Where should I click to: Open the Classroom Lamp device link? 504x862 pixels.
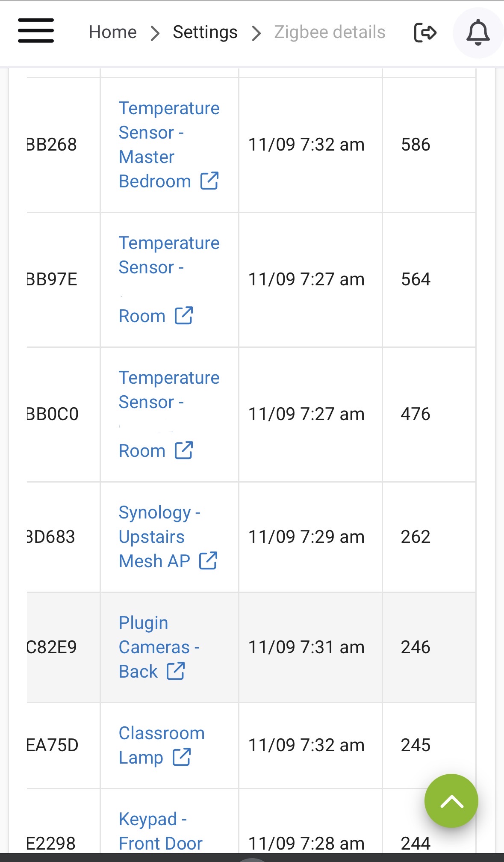161,733
